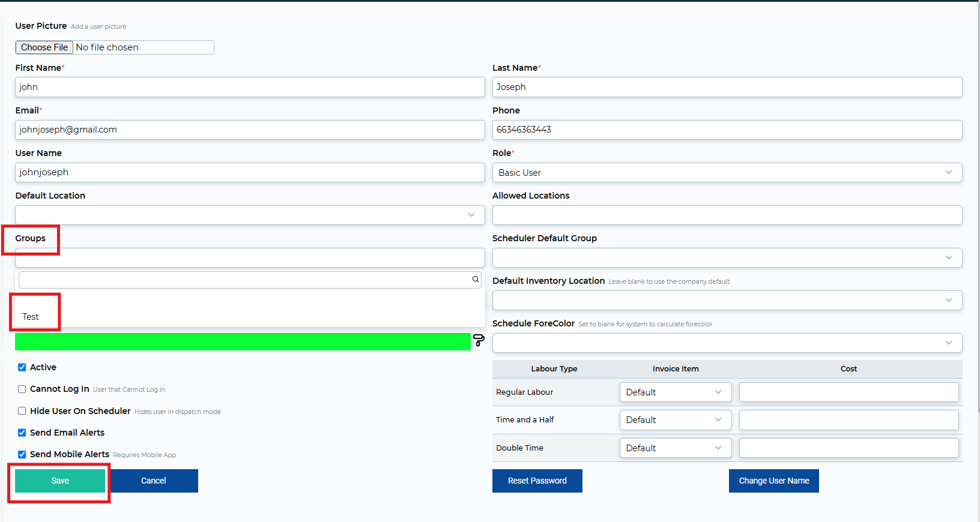The height and width of the screenshot is (522, 980).
Task: Open Scheduler Default Group dropdown
Action: click(727, 258)
